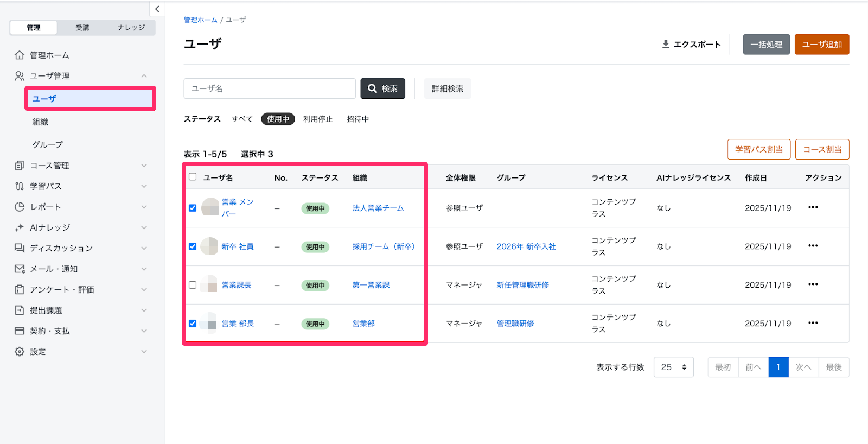Open the rows-per-page dropdown showing 25

674,367
